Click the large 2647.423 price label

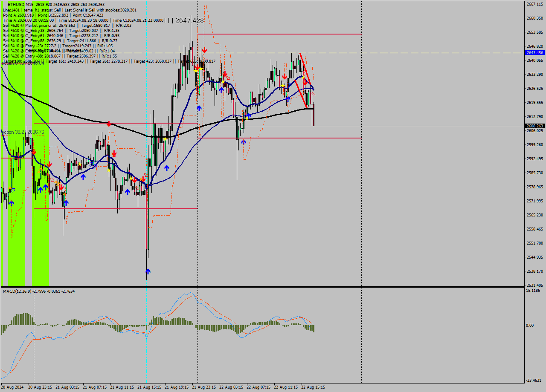tap(189, 20)
